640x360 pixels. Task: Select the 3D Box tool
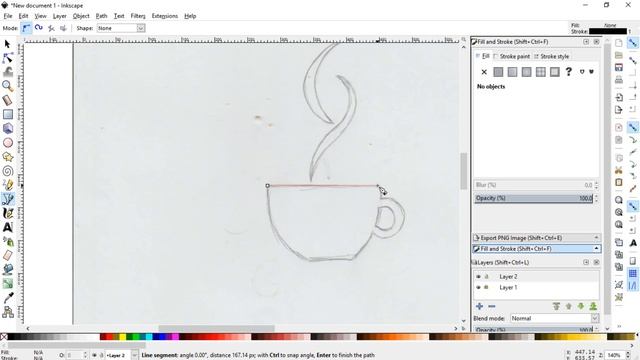(x=7, y=129)
